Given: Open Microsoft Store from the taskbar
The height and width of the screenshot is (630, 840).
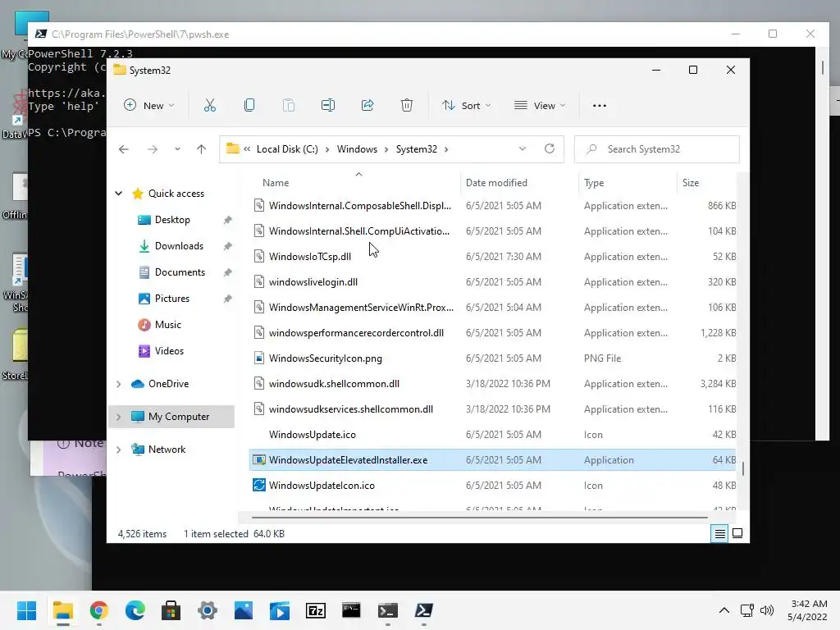Looking at the screenshot, I should 171,610.
